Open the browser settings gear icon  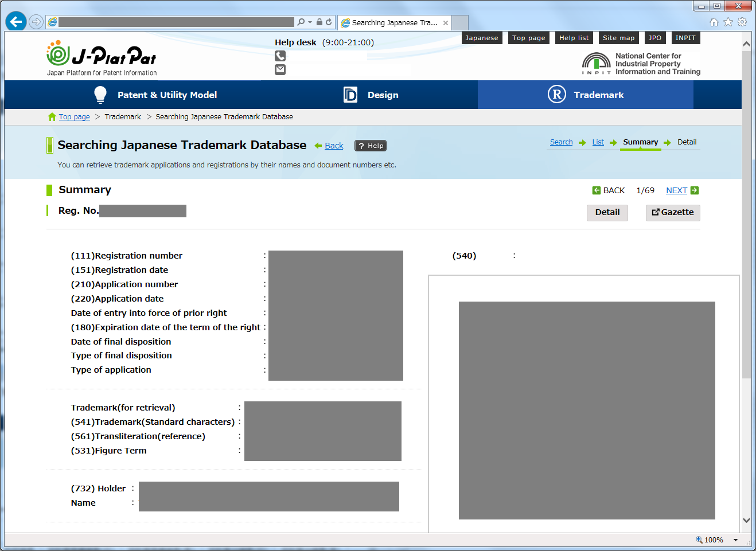pyautogui.click(x=742, y=22)
